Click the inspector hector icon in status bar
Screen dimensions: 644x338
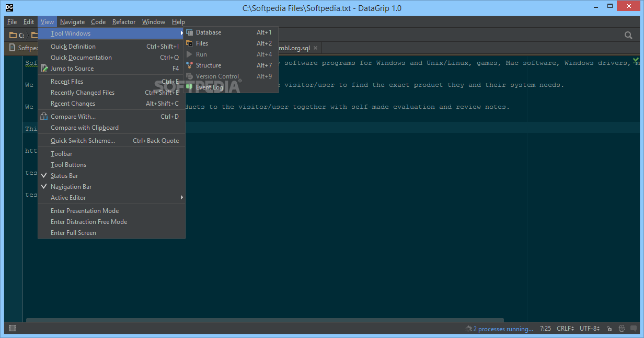(622, 329)
